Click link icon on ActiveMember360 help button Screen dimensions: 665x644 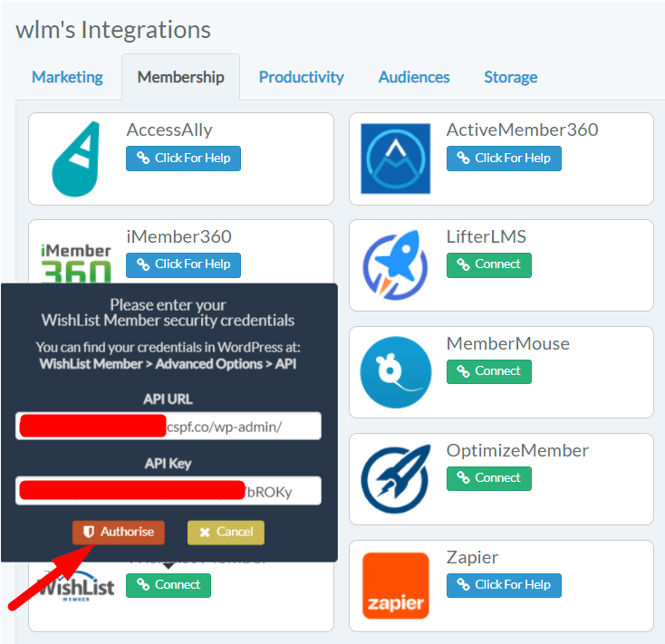(x=463, y=158)
